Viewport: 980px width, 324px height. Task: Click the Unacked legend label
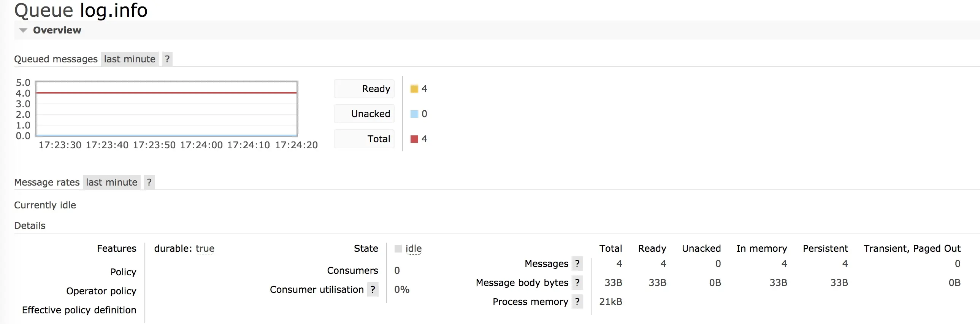[370, 114]
